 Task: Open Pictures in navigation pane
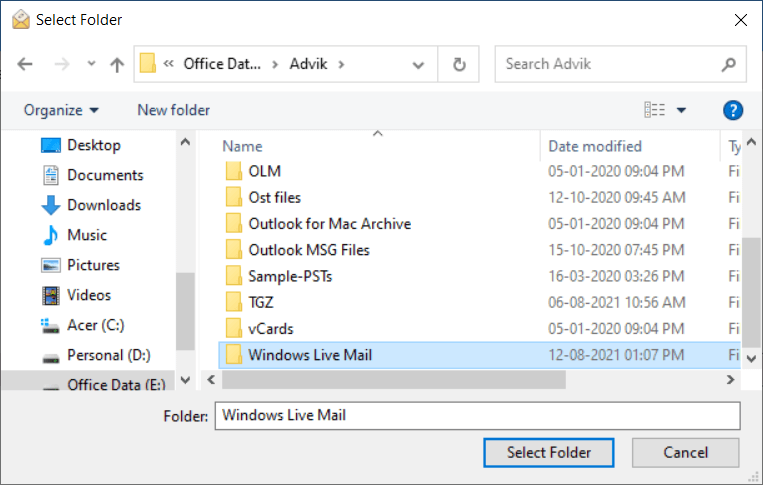pos(93,265)
